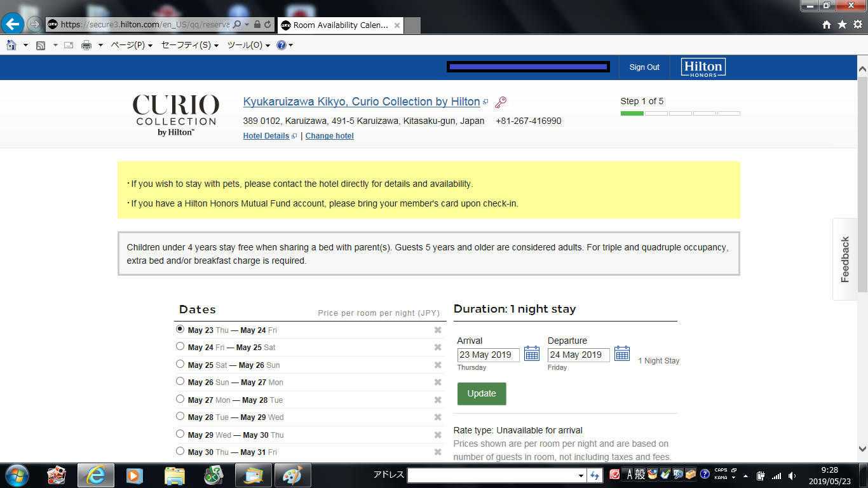The height and width of the screenshot is (488, 868).
Task: Select the May 23 – May 24 radio button
Action: [180, 329]
